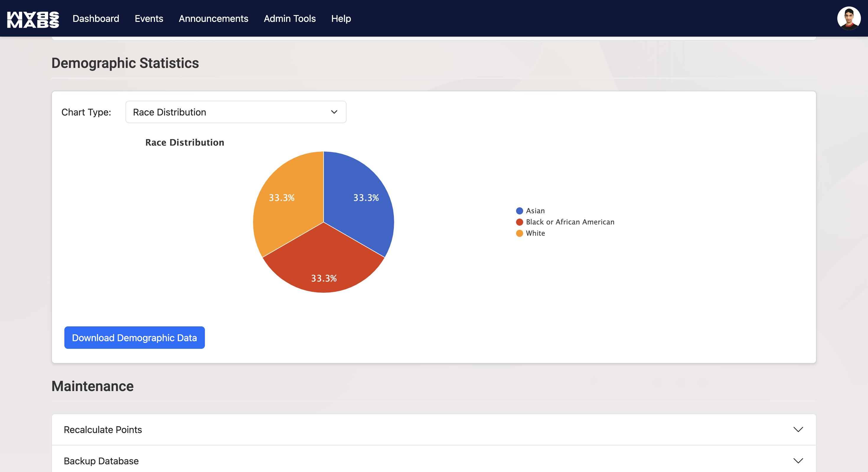Click the Chart Type dropdown chevron
The height and width of the screenshot is (472, 868).
pos(334,112)
